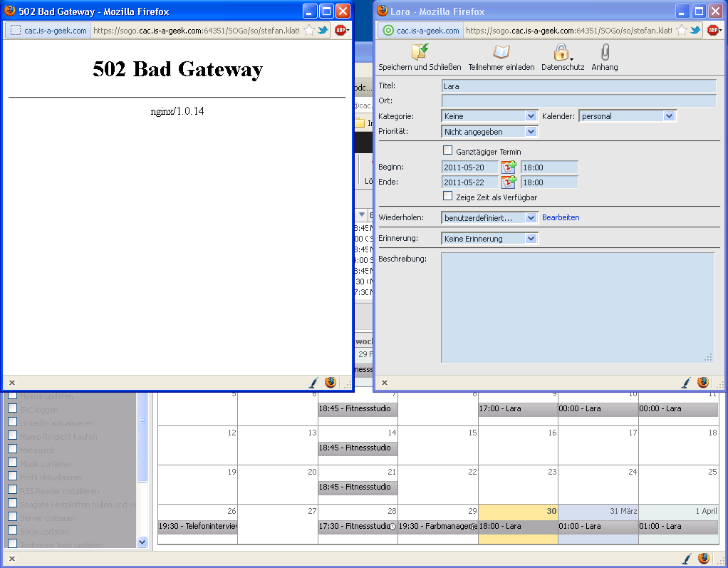Click the Bearbeiten link next to Wiederholen
728x568 pixels.
click(x=561, y=217)
